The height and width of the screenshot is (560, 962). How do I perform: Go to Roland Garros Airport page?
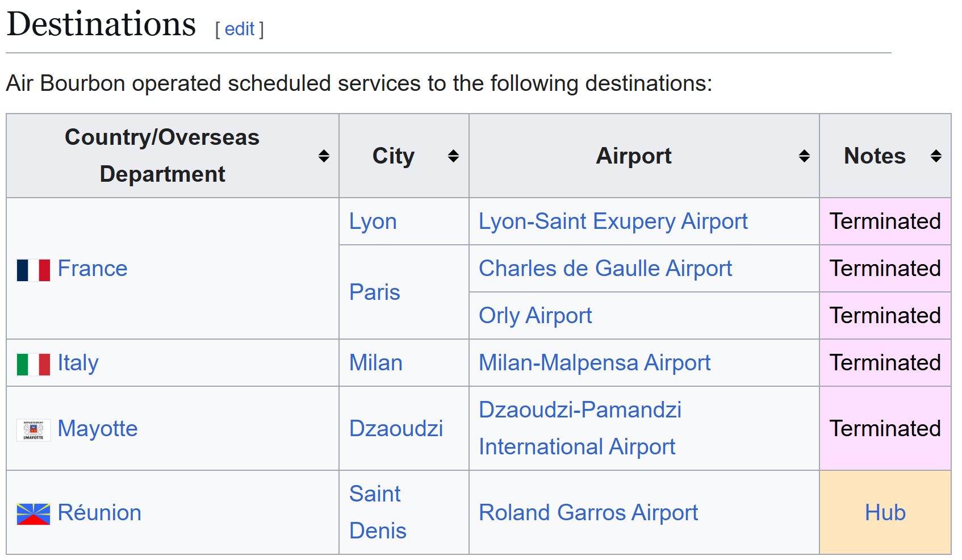point(588,513)
